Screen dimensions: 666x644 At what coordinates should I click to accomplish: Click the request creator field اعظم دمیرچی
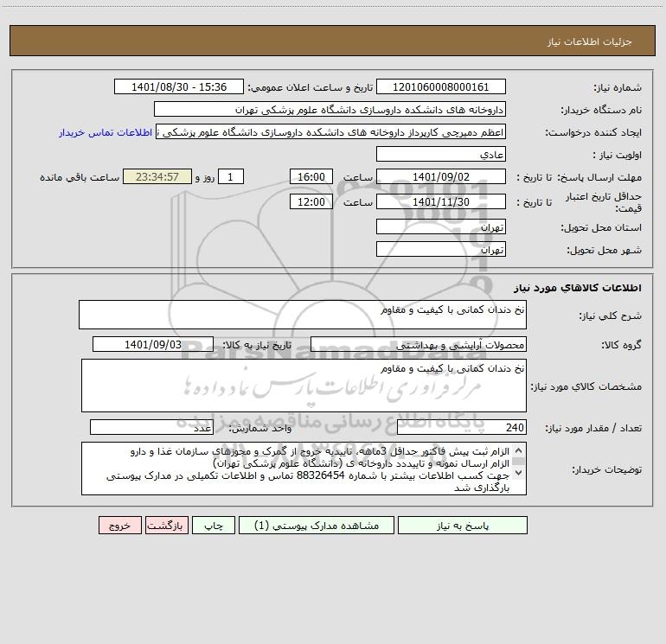click(331, 131)
